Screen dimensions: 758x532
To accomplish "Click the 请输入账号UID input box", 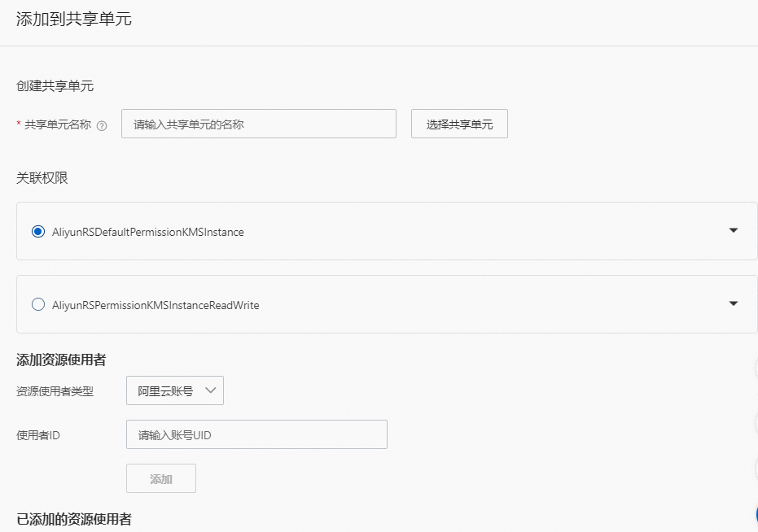I will [256, 434].
